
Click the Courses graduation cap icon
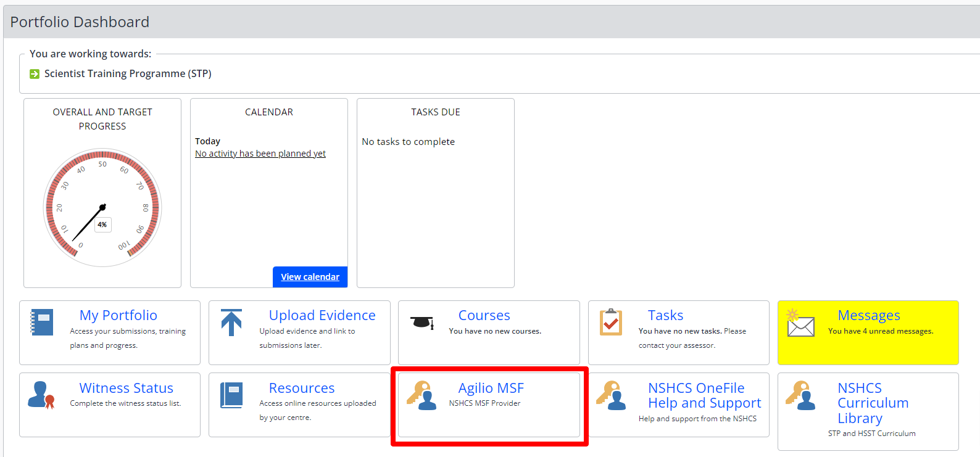tap(422, 322)
